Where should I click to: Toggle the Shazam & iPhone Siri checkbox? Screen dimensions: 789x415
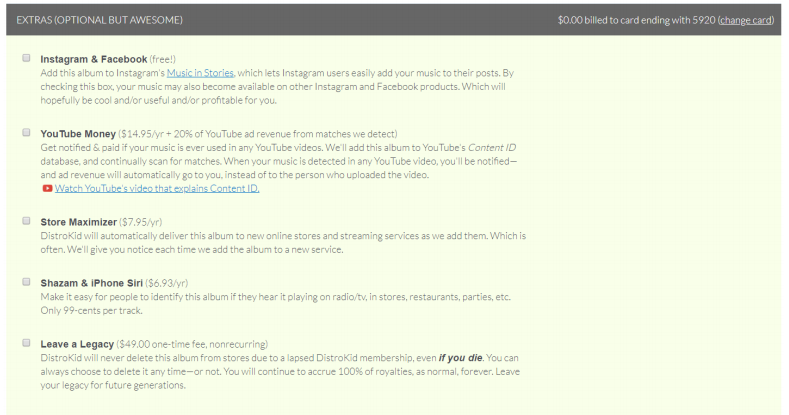click(x=26, y=282)
